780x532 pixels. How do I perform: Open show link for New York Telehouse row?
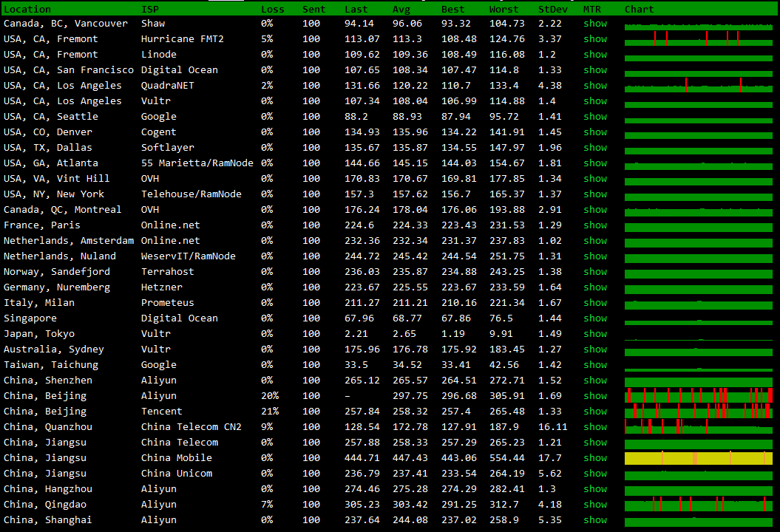(595, 194)
